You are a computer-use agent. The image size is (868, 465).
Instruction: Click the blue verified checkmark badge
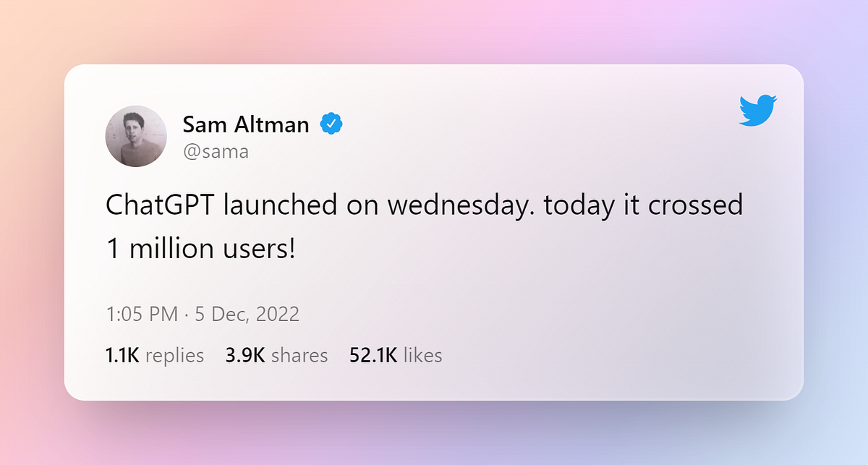331,124
